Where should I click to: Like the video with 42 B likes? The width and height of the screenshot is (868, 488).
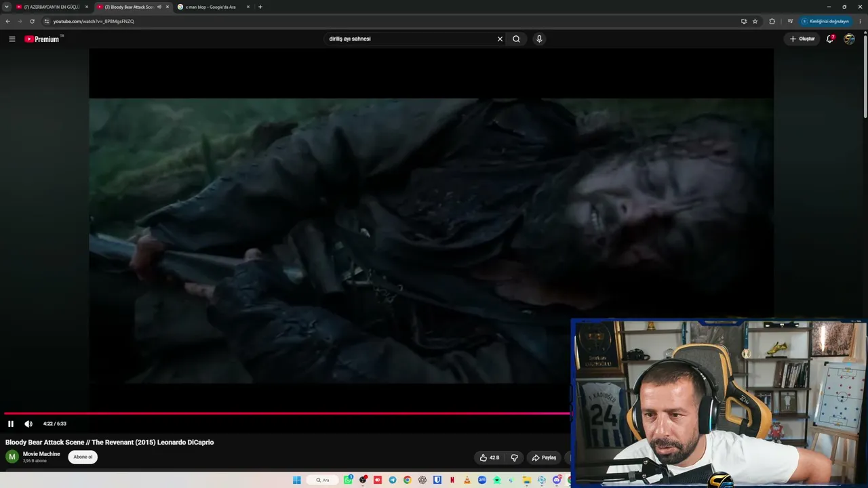[490, 457]
